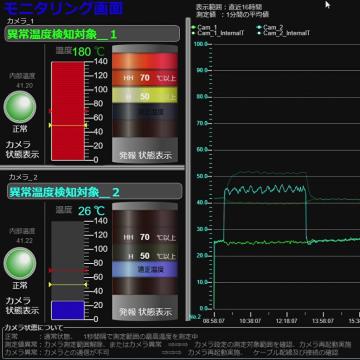Click camera 1 yellow H 50 segment
This screenshot has height=360, width=360.
(145, 96)
